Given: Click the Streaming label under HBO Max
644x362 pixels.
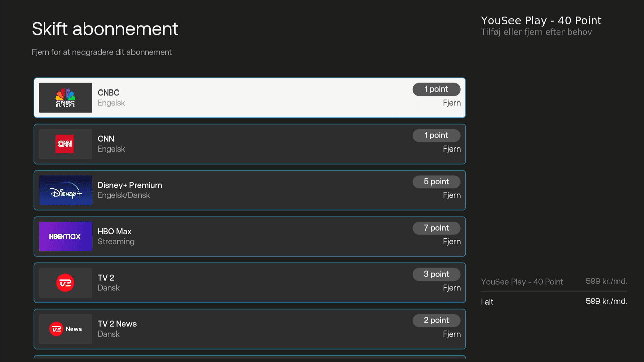Looking at the screenshot, I should [x=116, y=242].
